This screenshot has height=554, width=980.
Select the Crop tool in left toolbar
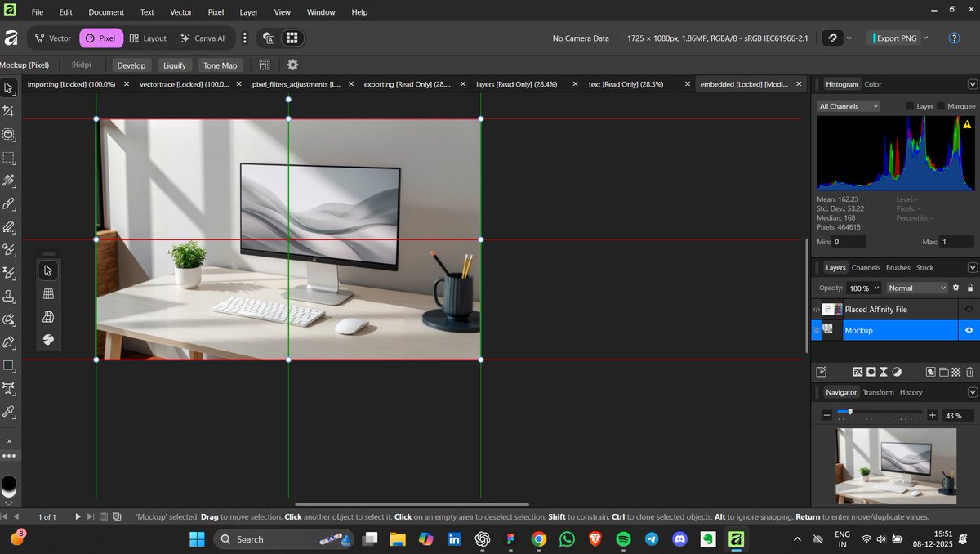pos(9,111)
